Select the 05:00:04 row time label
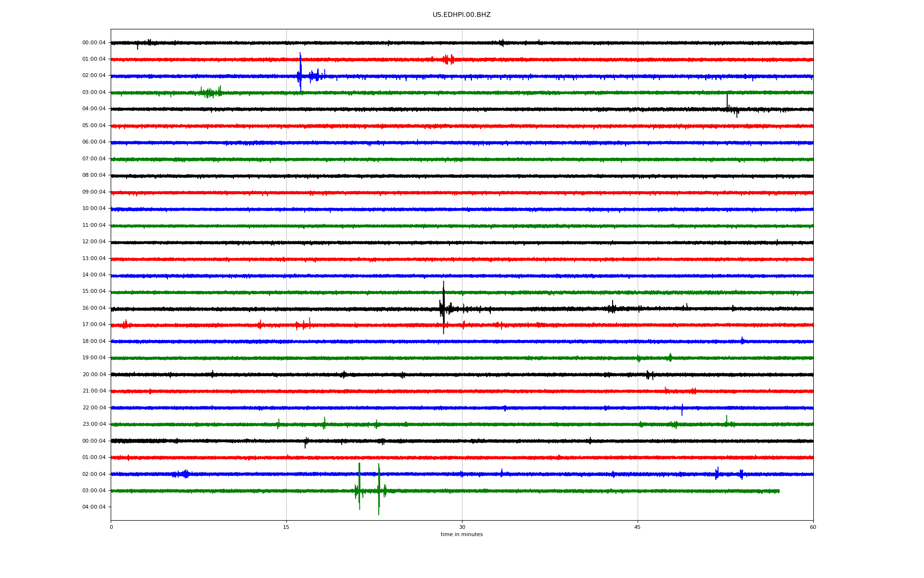The height and width of the screenshot is (578, 924). [x=94, y=126]
